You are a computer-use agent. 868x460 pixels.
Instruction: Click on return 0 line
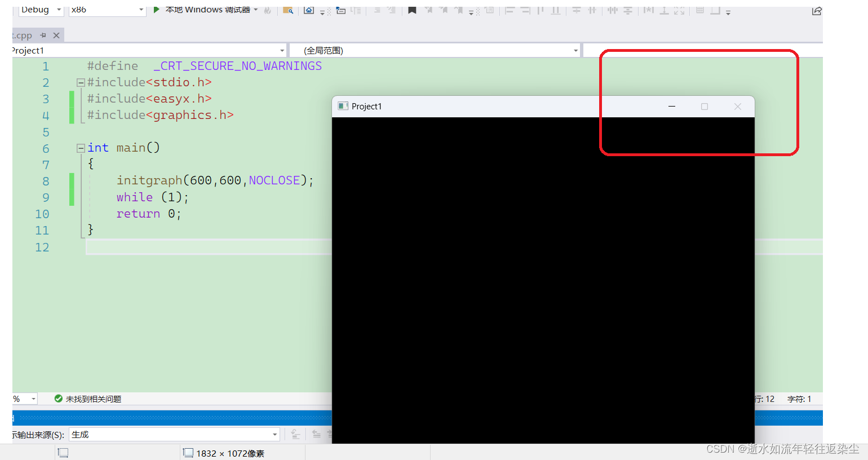149,214
